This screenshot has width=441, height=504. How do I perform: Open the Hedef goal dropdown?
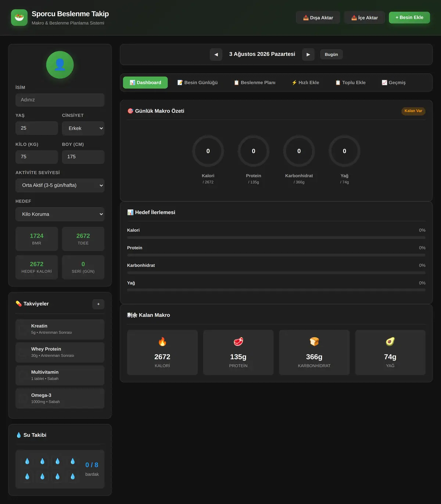coord(60,214)
